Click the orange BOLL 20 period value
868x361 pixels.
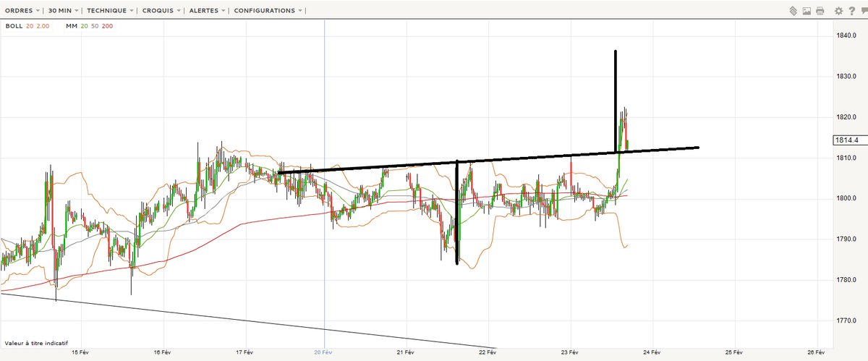(30, 26)
